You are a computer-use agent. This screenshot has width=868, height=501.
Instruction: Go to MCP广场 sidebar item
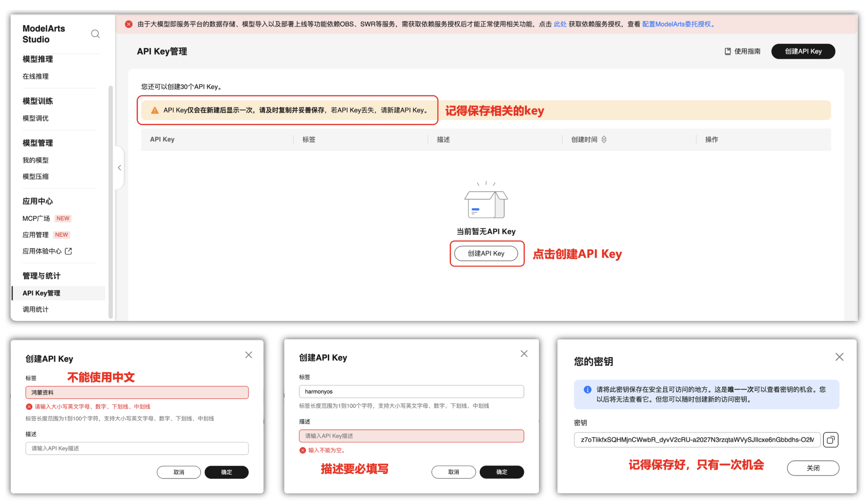tap(36, 218)
